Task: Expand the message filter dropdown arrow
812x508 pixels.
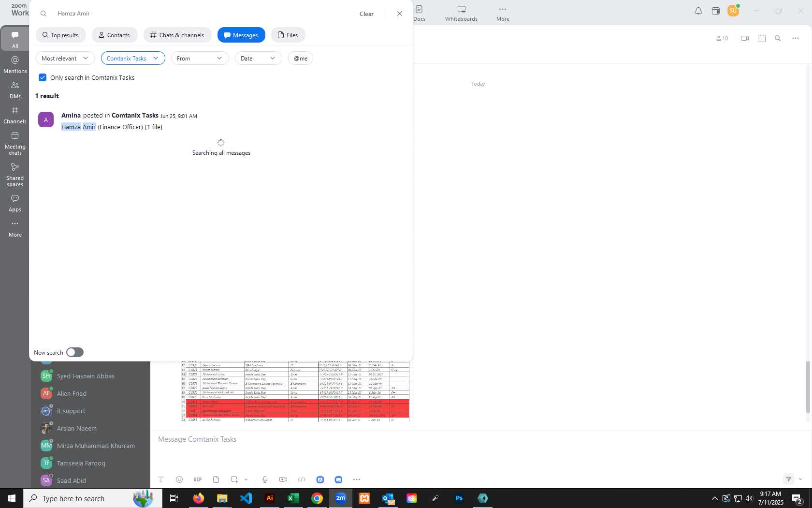Action: pyautogui.click(x=800, y=479)
